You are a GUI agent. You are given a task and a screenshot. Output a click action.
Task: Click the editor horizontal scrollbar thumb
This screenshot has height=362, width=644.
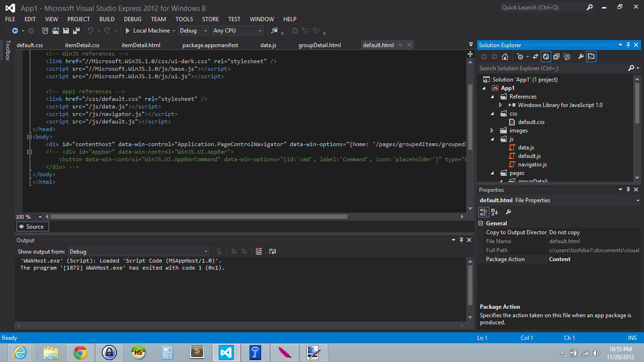pos(198,217)
